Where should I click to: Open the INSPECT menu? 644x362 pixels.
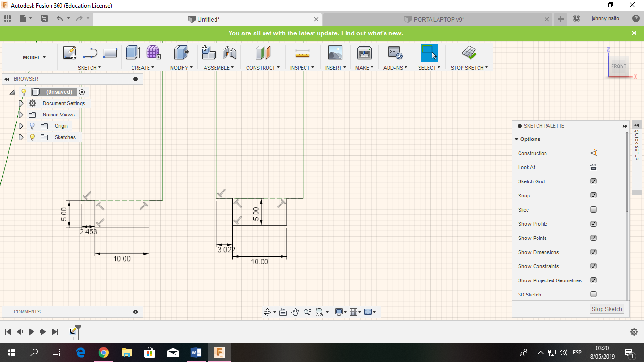click(302, 68)
